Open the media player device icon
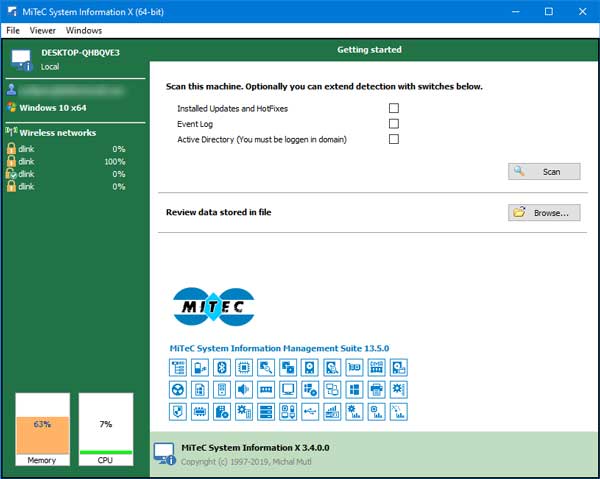The width and height of the screenshot is (600, 479). 222,389
